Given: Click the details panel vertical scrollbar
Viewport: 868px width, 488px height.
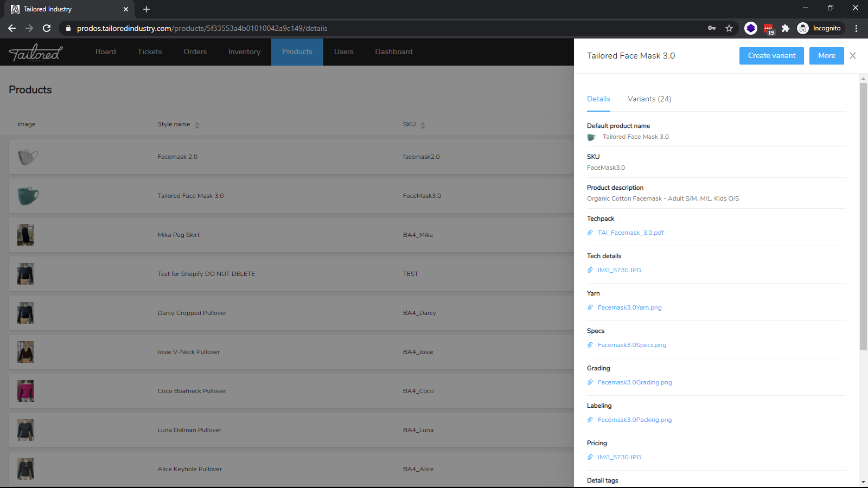Looking at the screenshot, I should click(x=863, y=217).
